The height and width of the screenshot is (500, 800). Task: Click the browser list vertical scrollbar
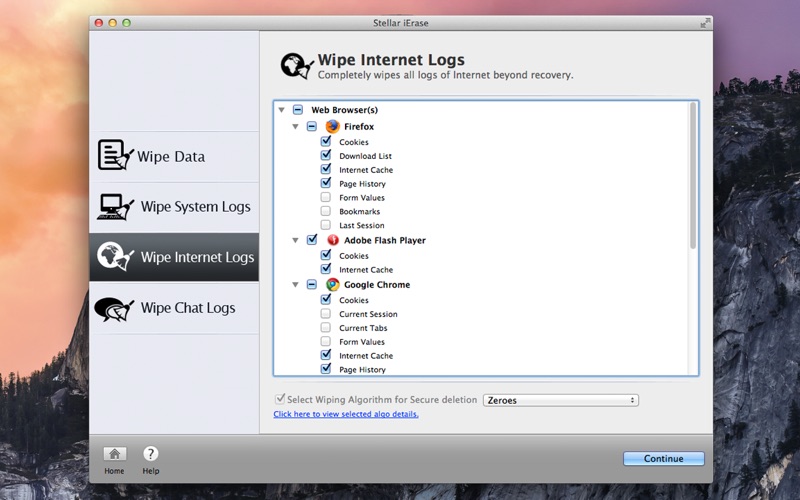693,176
